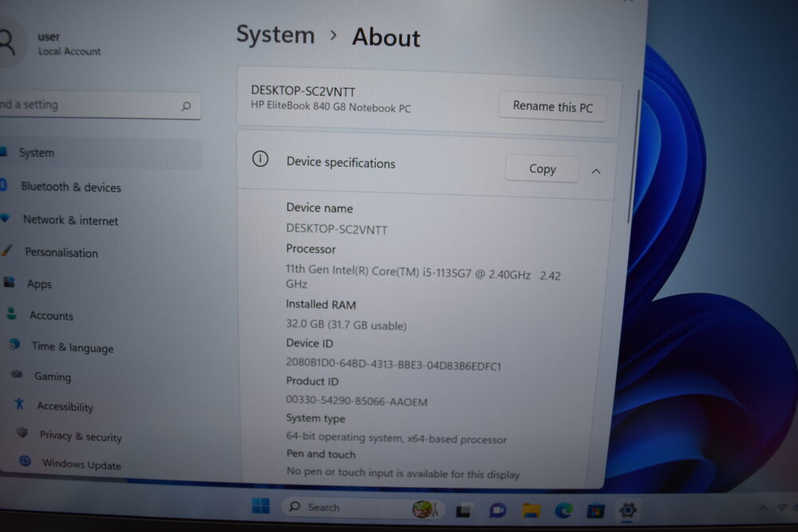The width and height of the screenshot is (798, 532).
Task: Click the Device specifications info icon
Action: pyautogui.click(x=260, y=160)
